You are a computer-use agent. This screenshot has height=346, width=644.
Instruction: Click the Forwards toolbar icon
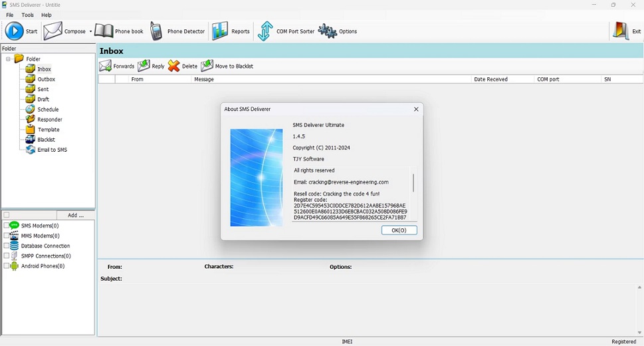105,66
